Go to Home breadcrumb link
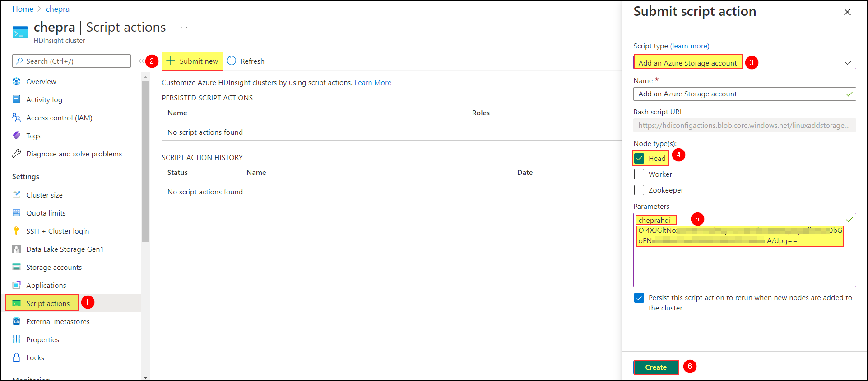Viewport: 868px width, 381px height. (x=23, y=9)
